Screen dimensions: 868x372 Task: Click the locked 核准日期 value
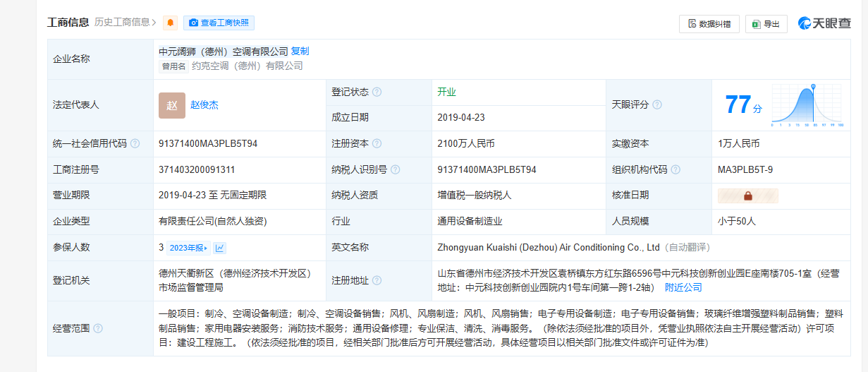748,196
